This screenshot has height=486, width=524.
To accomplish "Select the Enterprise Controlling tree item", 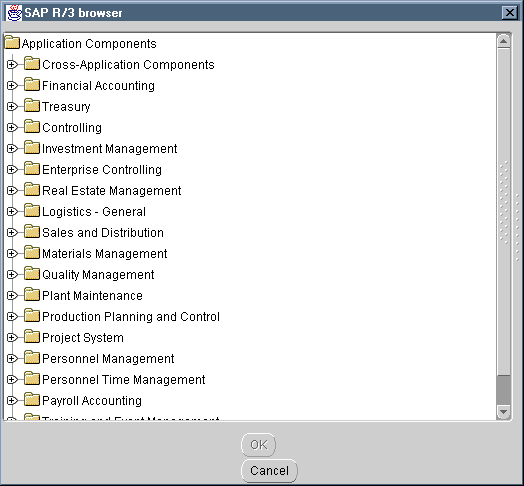I will pos(102,169).
